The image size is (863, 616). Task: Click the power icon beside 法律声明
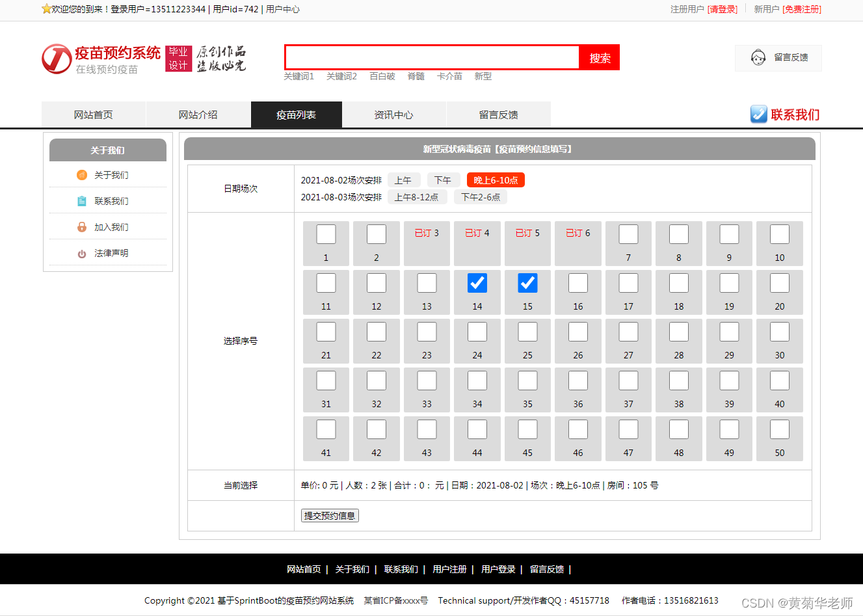pos(82,254)
